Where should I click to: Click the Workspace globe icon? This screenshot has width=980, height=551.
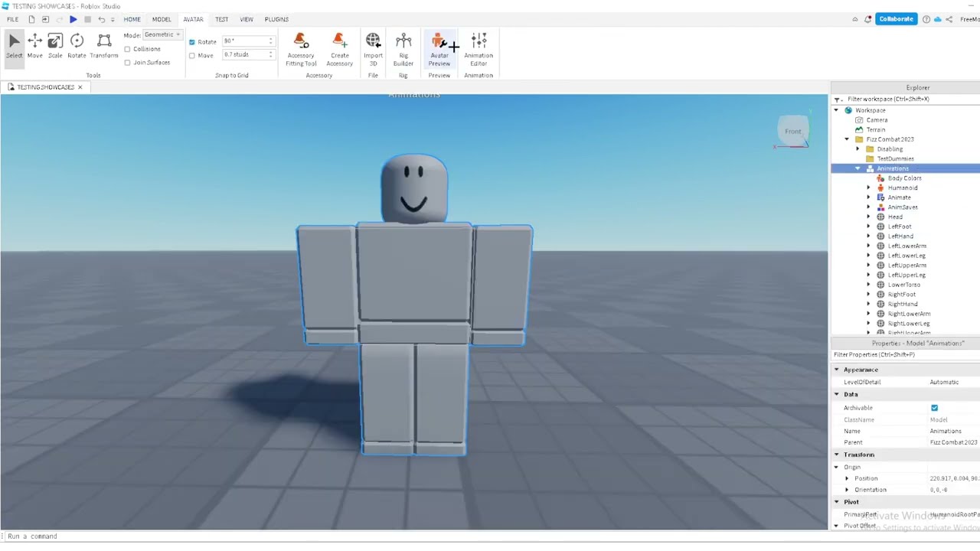coord(848,110)
